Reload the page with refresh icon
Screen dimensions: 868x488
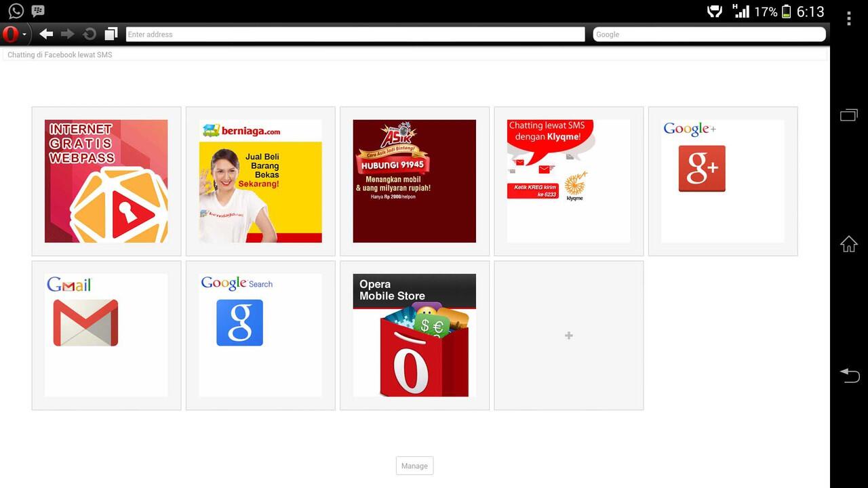tap(89, 34)
